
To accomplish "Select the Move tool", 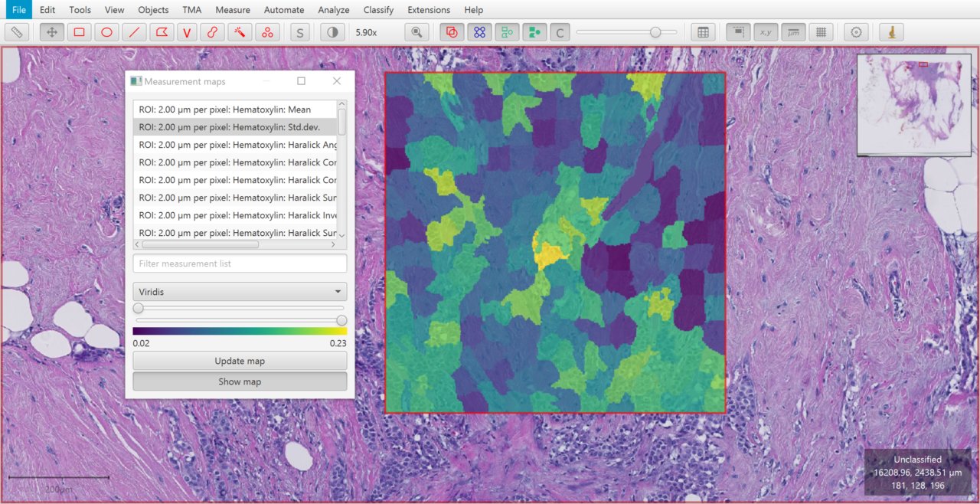I will pos(52,32).
